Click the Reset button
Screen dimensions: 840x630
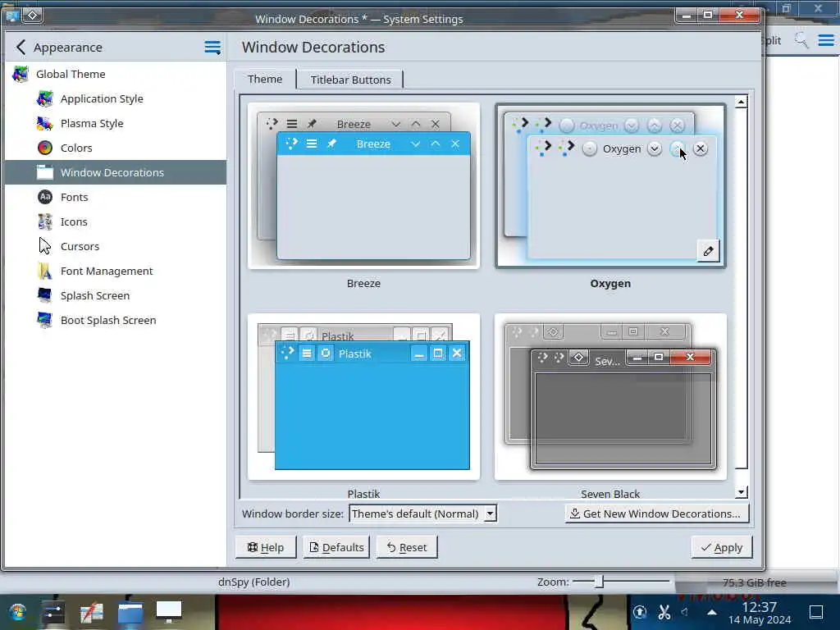tap(407, 547)
